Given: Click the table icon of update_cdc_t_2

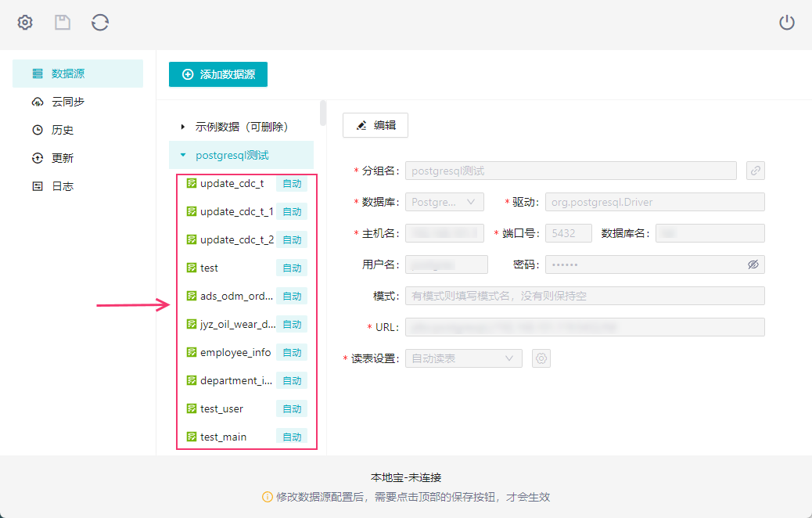Looking at the screenshot, I should pos(192,240).
